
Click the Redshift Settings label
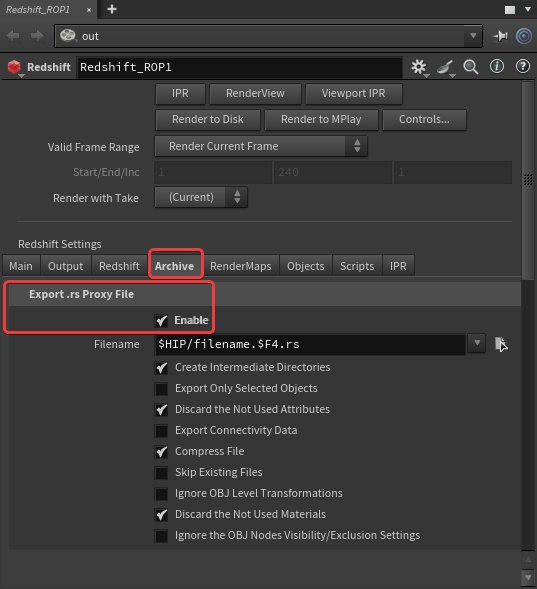[60, 244]
